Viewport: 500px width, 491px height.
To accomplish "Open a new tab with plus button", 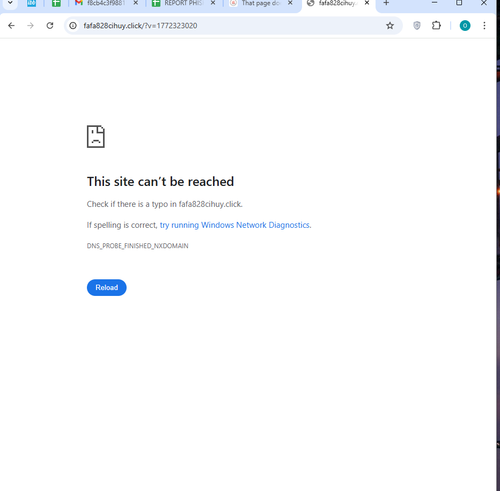I will (386, 3).
